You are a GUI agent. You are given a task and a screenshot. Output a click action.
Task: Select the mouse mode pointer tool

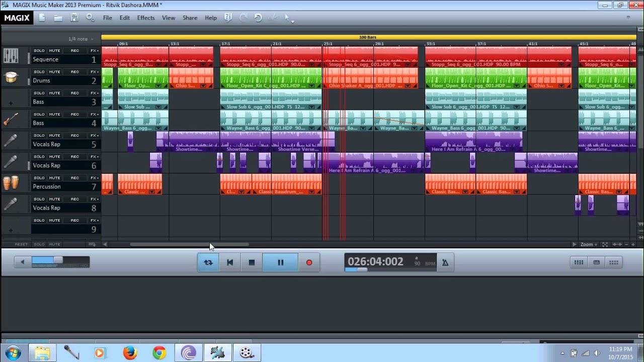288,18
